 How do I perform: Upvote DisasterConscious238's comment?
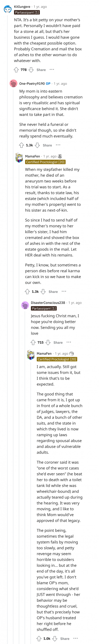33,342
